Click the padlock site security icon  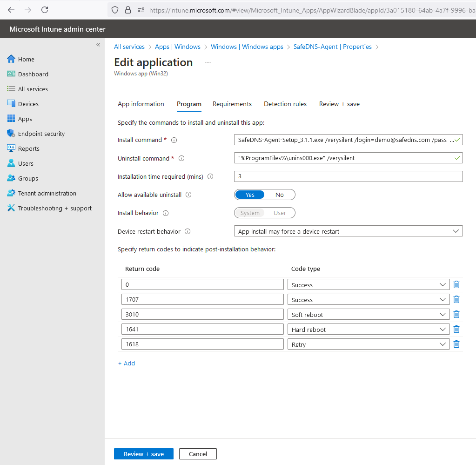128,10
